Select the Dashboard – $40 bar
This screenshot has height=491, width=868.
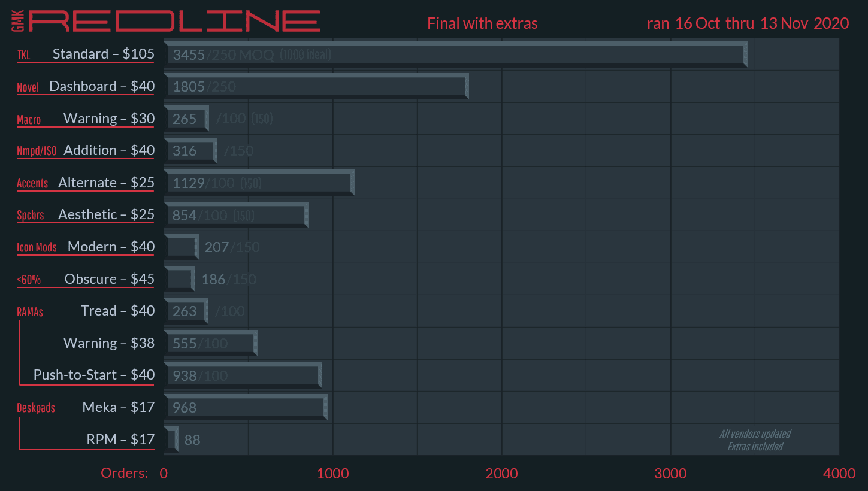tap(316, 87)
